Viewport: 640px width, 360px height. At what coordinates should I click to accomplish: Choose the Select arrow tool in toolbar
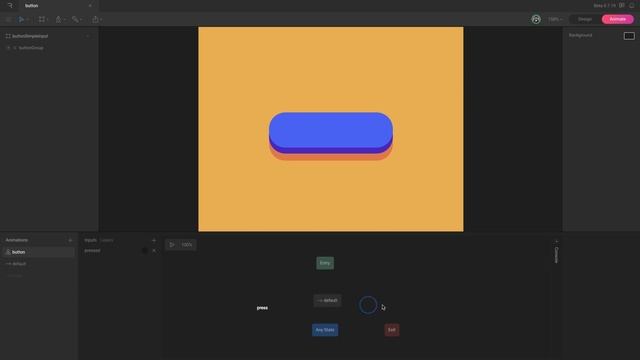pos(21,19)
